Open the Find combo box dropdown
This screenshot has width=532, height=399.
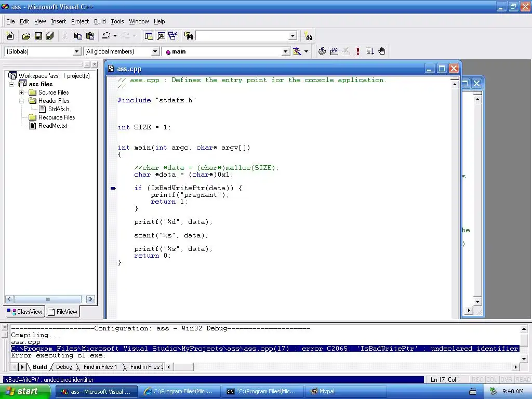click(293, 36)
